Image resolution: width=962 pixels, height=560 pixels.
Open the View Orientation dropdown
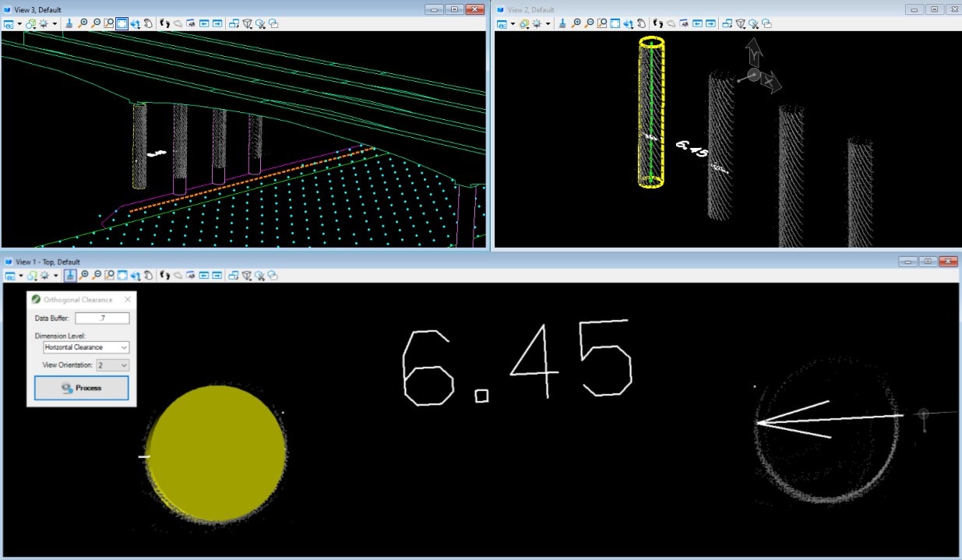tap(112, 365)
